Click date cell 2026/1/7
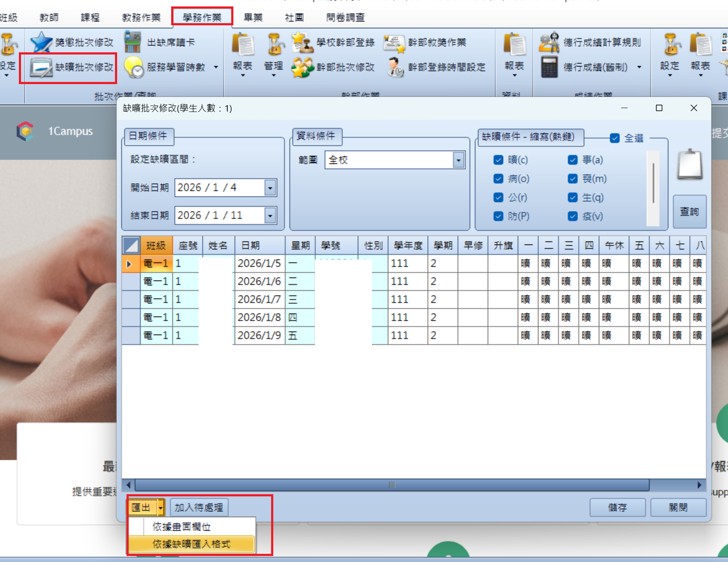 (x=260, y=299)
